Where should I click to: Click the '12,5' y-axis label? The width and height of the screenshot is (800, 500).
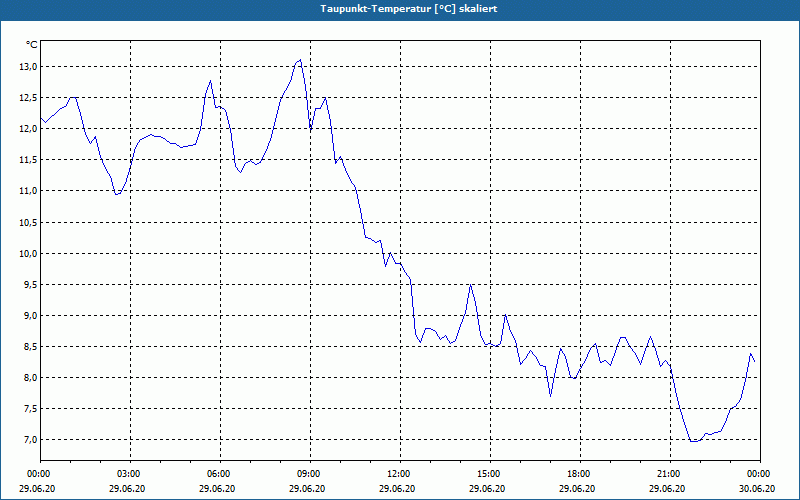click(x=28, y=98)
